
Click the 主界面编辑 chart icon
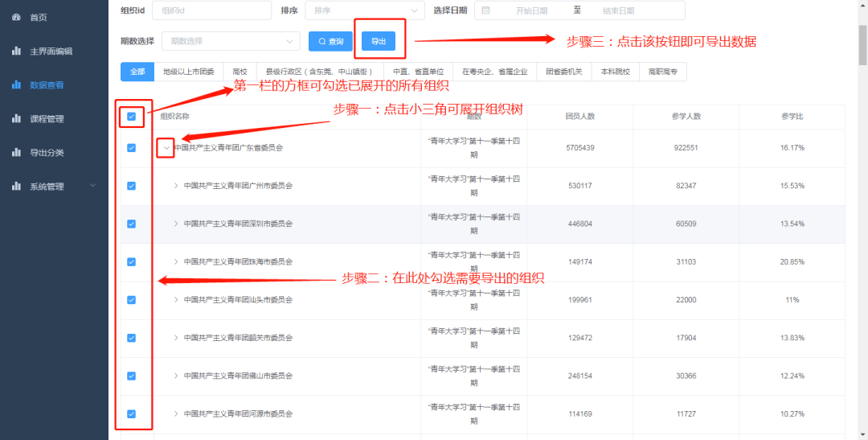(16, 51)
